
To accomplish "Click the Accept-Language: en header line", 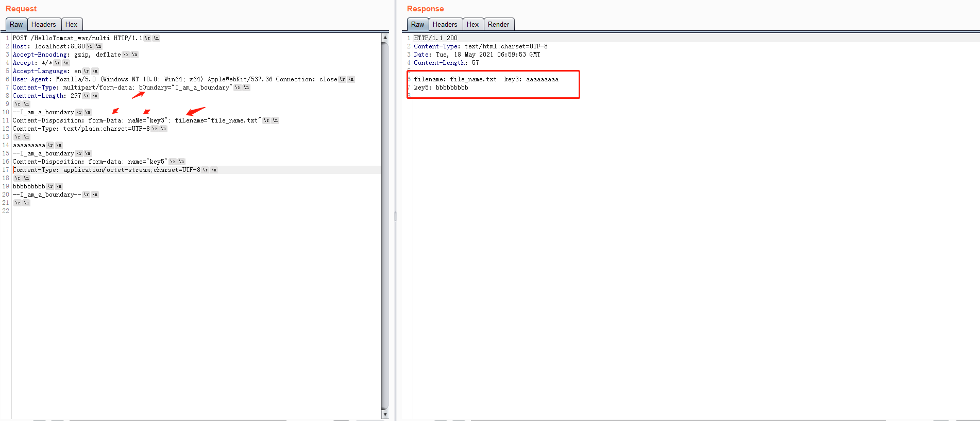I will coord(56,71).
